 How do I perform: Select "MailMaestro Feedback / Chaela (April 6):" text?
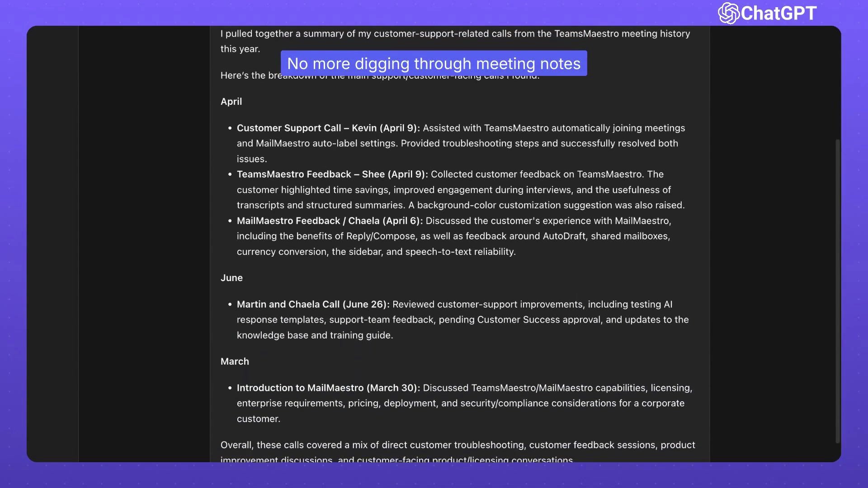pos(330,221)
